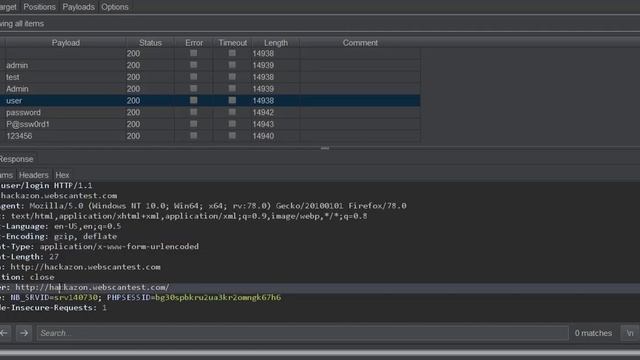Toggle Timeout checkbox in 123456 row

coord(232,136)
